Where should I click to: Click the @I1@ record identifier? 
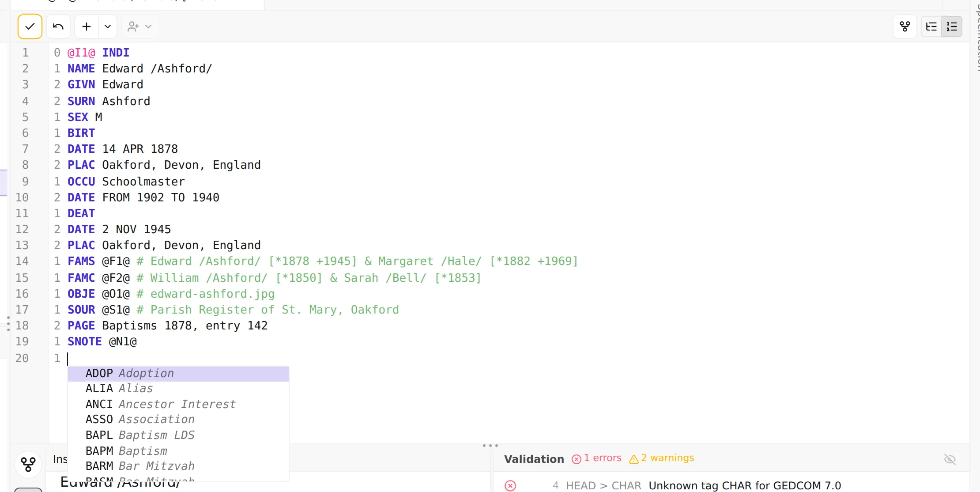[x=81, y=53]
